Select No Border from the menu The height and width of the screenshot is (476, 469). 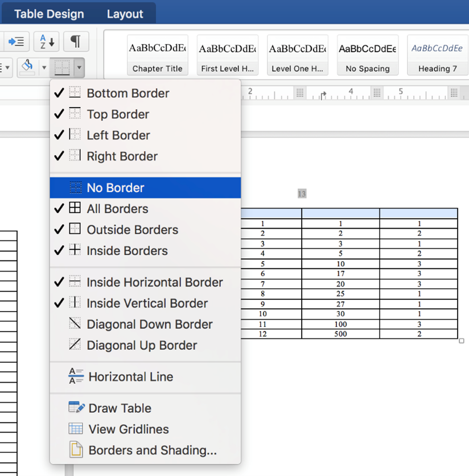point(145,188)
